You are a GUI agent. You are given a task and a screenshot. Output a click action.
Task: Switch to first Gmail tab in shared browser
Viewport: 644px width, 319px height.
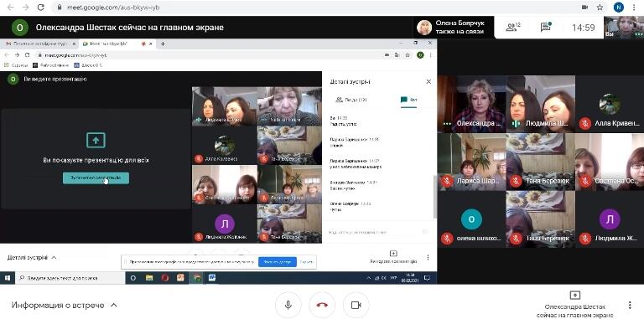point(40,44)
